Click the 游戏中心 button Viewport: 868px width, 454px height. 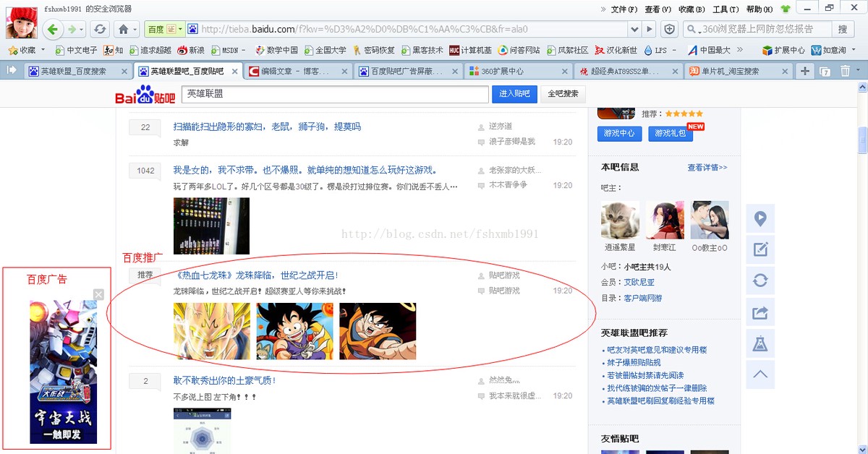click(619, 134)
